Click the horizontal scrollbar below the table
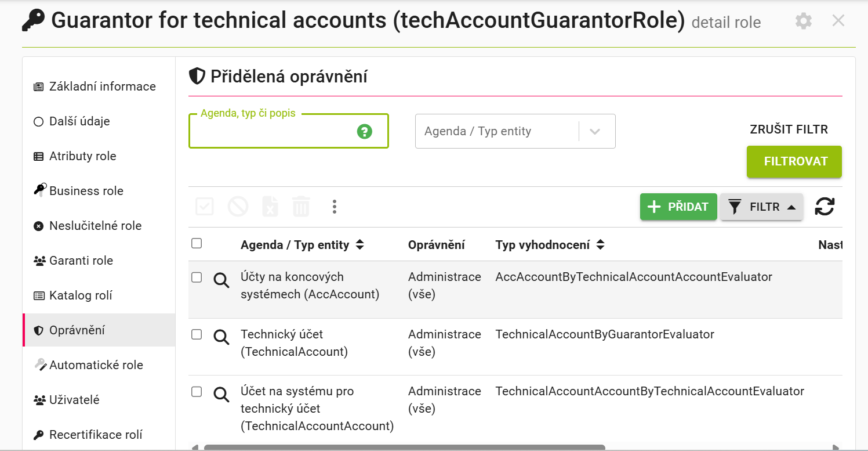This screenshot has height=451, width=868. pos(404,448)
